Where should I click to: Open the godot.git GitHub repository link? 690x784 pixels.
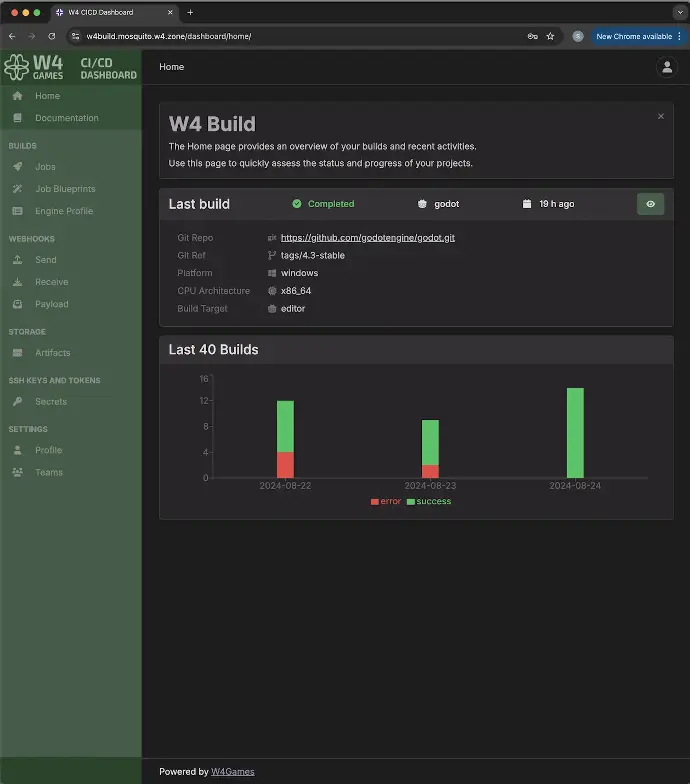(x=368, y=238)
